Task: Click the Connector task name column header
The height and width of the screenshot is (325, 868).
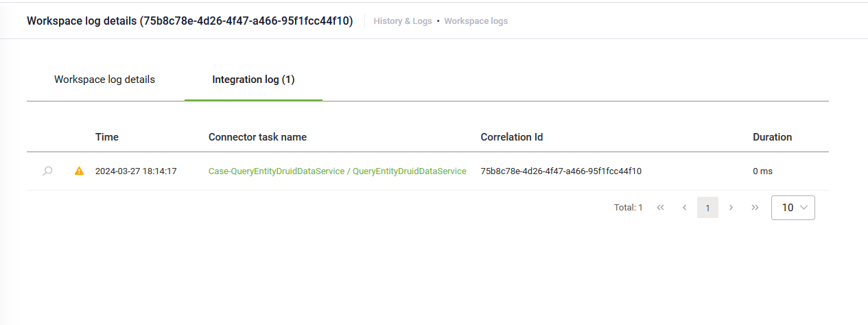Action: pyautogui.click(x=257, y=137)
